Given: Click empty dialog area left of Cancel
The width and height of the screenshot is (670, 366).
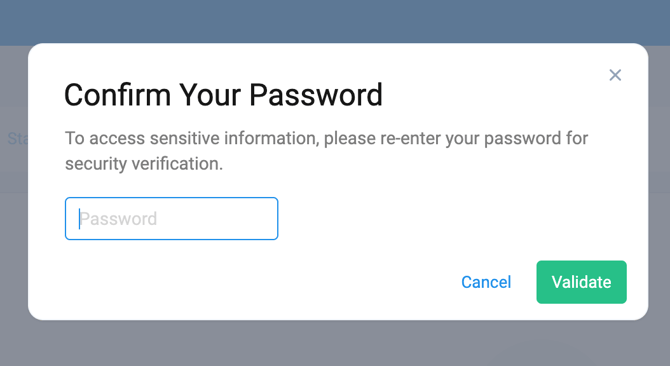Looking at the screenshot, I should pos(256,282).
